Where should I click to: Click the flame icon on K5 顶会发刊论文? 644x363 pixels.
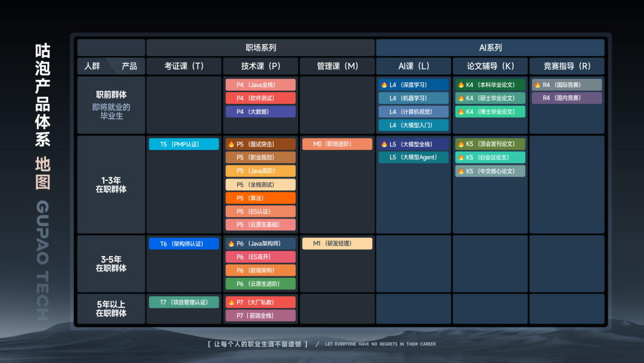click(461, 144)
